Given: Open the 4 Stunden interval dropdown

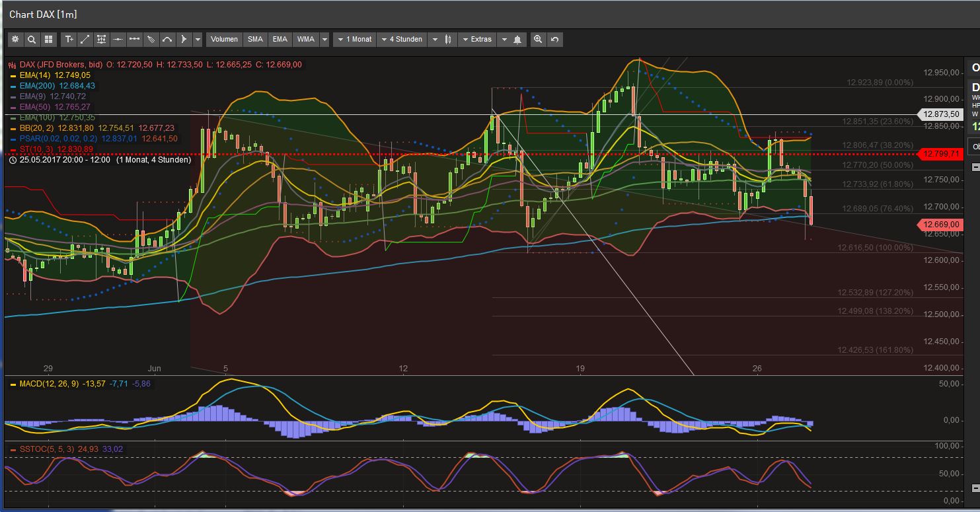Looking at the screenshot, I should pos(402,39).
